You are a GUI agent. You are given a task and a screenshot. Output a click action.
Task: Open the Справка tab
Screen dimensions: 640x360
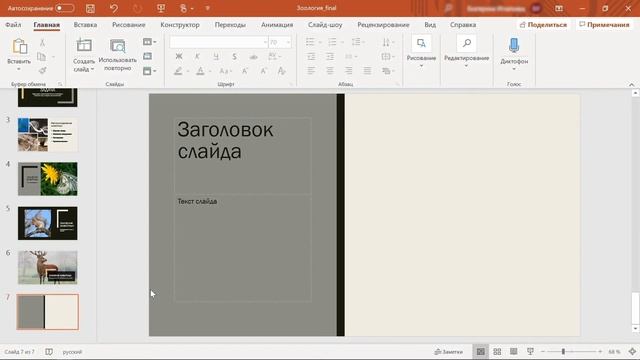point(463,25)
